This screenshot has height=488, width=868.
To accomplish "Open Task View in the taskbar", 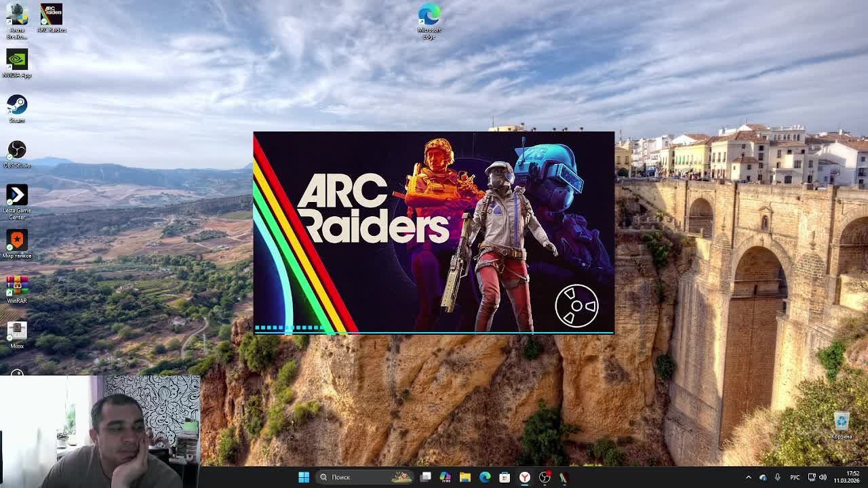I will 425,477.
